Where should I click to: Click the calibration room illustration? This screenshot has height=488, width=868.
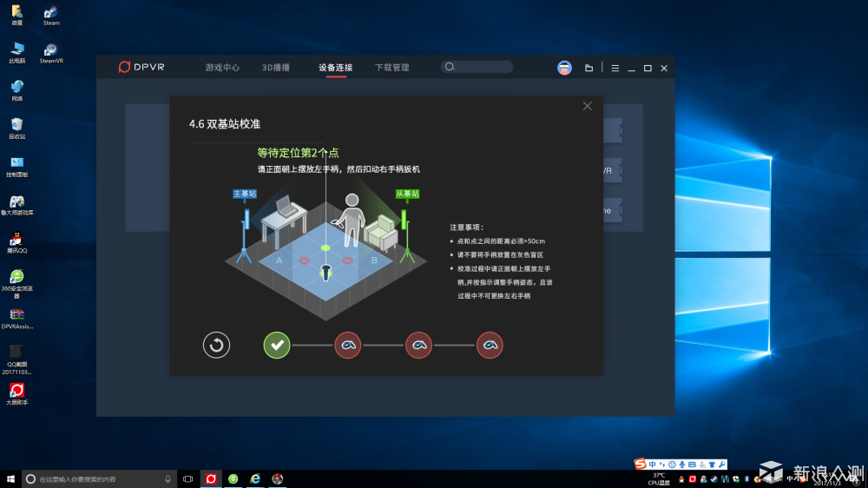pos(326,254)
